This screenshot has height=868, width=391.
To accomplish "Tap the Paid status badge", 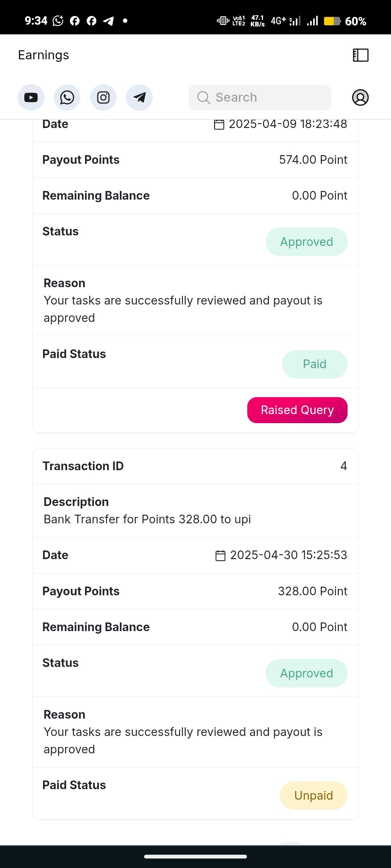I will click(x=315, y=364).
